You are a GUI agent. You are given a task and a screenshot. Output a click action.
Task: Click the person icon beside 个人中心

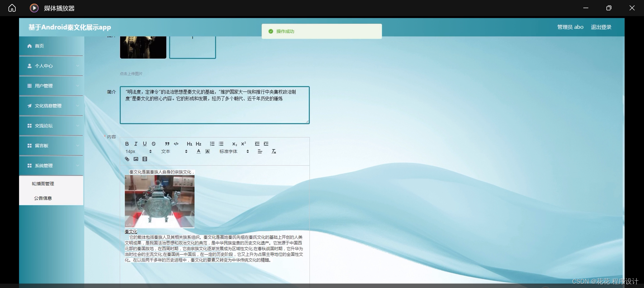pos(30,66)
